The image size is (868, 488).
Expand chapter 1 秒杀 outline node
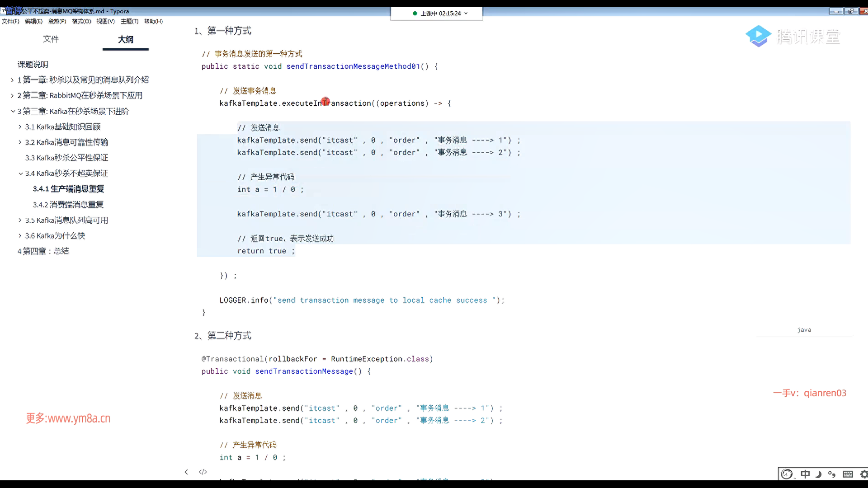pyautogui.click(x=12, y=80)
